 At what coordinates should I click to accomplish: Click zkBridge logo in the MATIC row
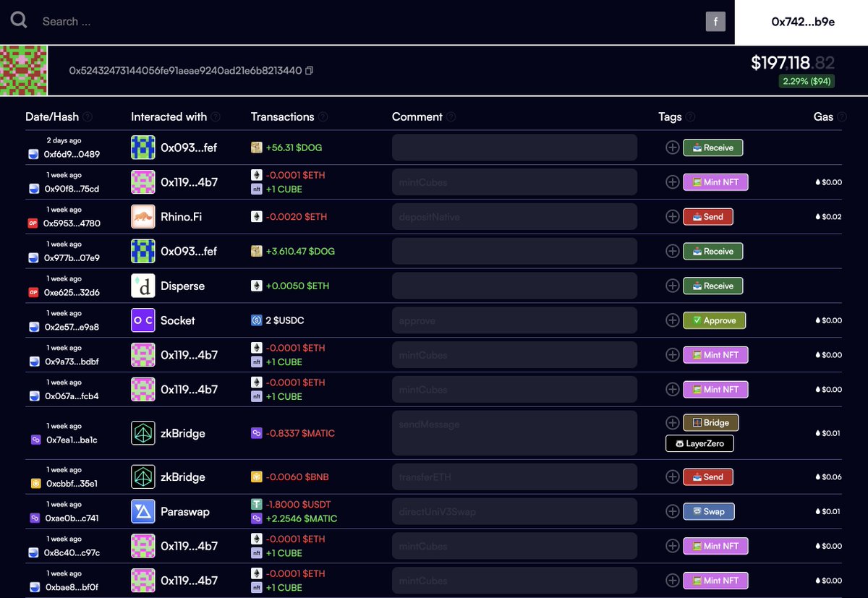point(143,434)
